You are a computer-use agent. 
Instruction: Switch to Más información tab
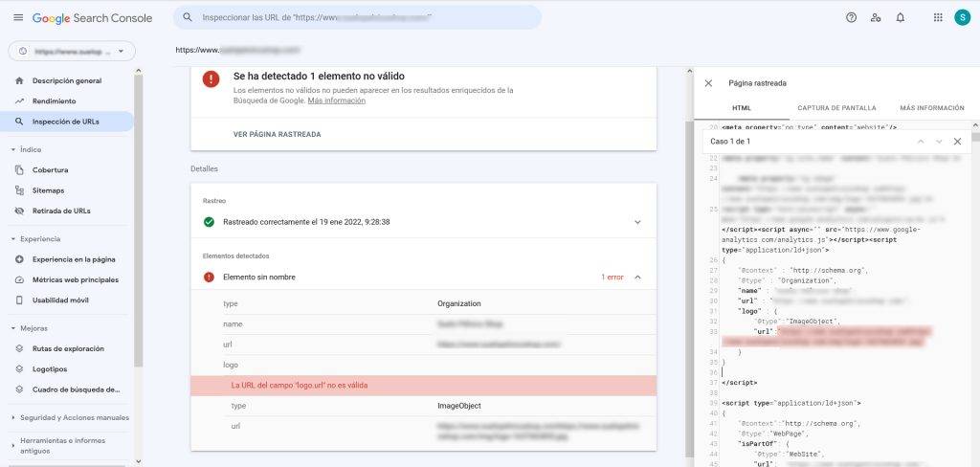pos(931,108)
